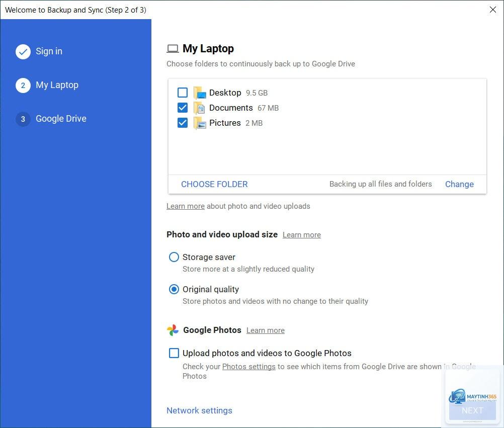504x428 pixels.
Task: Click the Desktop folder icon
Action: (200, 93)
